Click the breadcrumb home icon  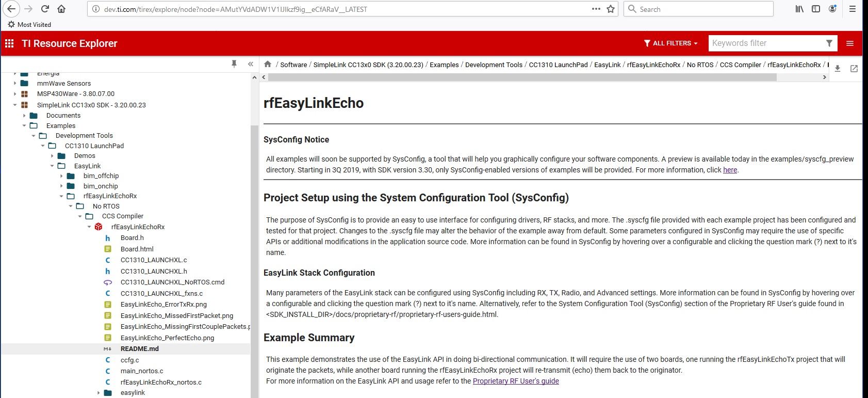pyautogui.click(x=268, y=65)
